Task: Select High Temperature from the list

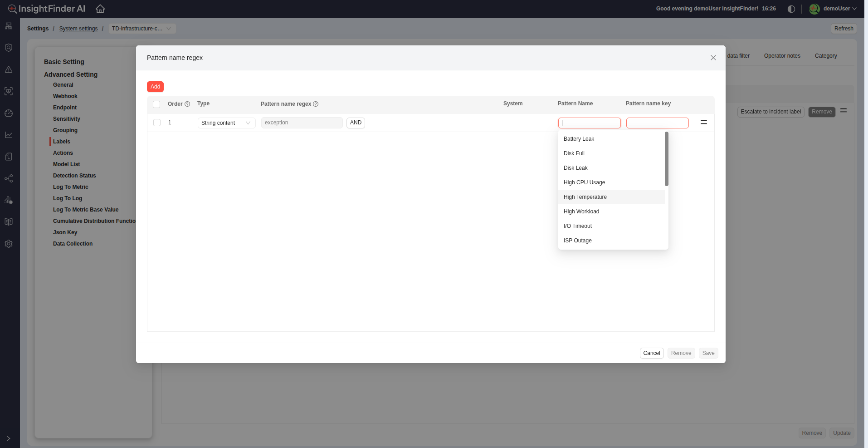Action: [x=585, y=197]
